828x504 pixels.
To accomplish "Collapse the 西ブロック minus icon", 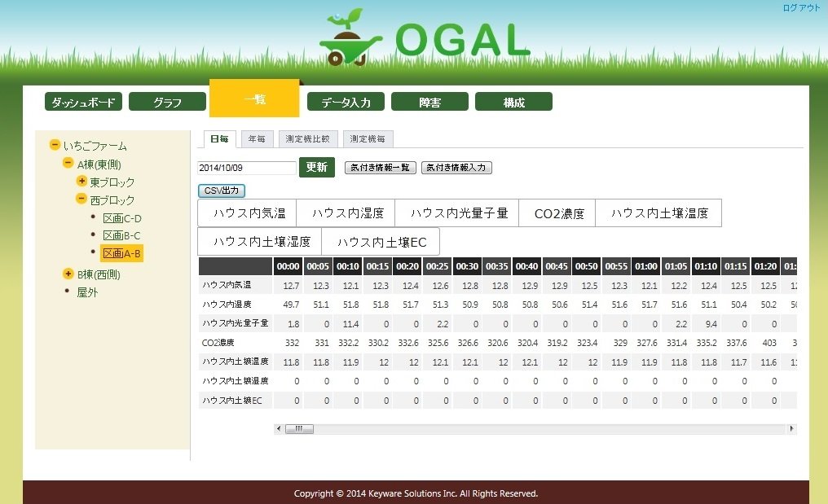I will (x=81, y=199).
